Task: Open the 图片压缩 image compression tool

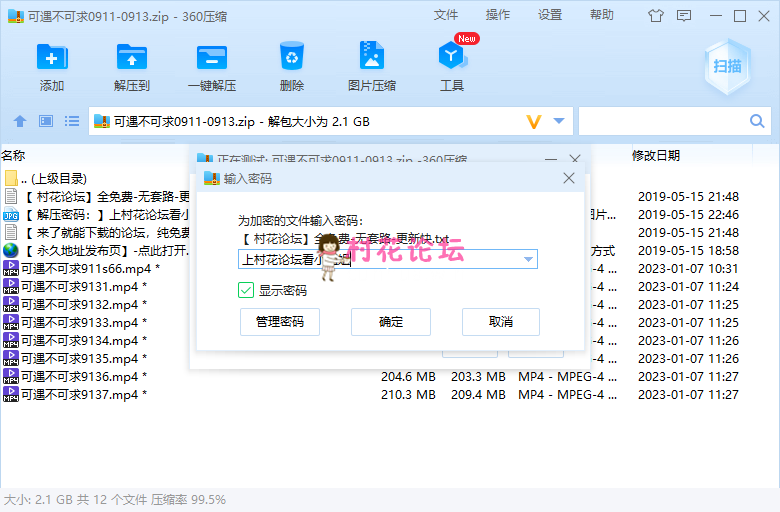Action: pyautogui.click(x=372, y=55)
